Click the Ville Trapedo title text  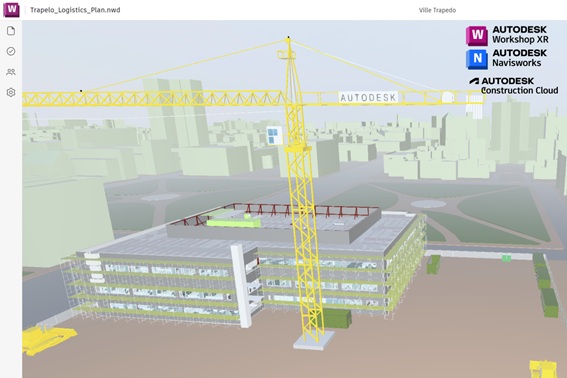click(x=437, y=10)
